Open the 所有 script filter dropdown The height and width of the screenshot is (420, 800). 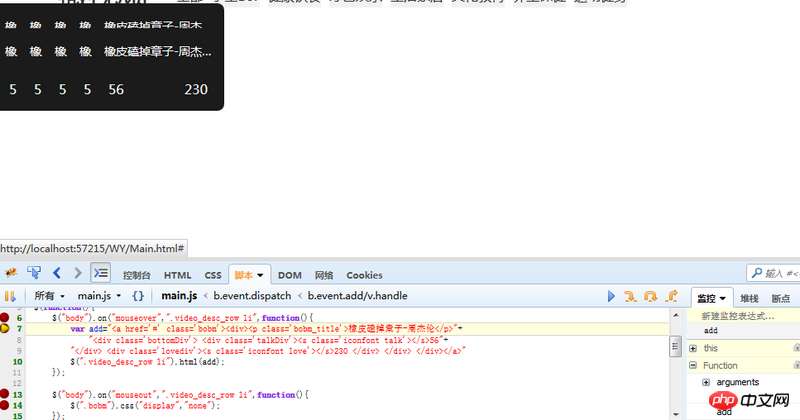(49, 296)
